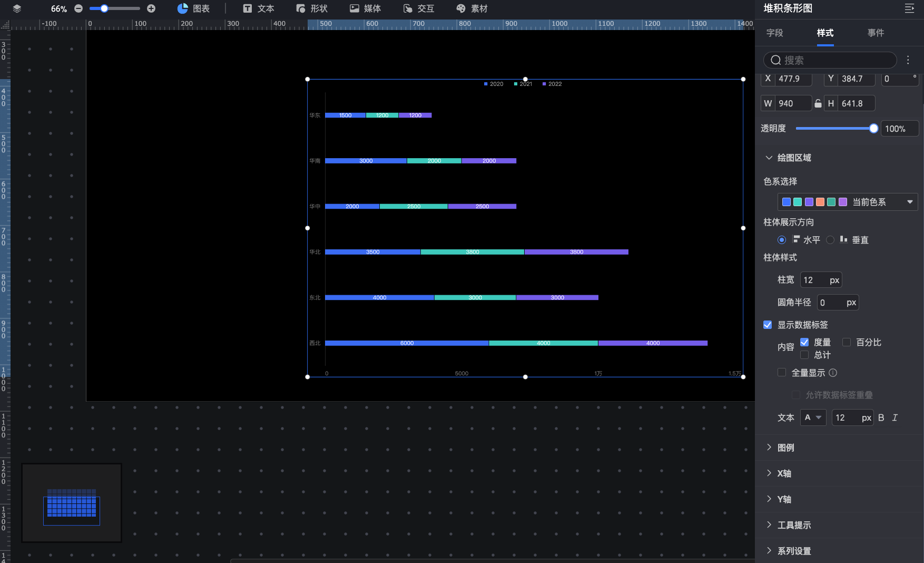Screen dimensions: 924x563
Task: Click the 圆角半径 radius input
Action: [x=838, y=303]
